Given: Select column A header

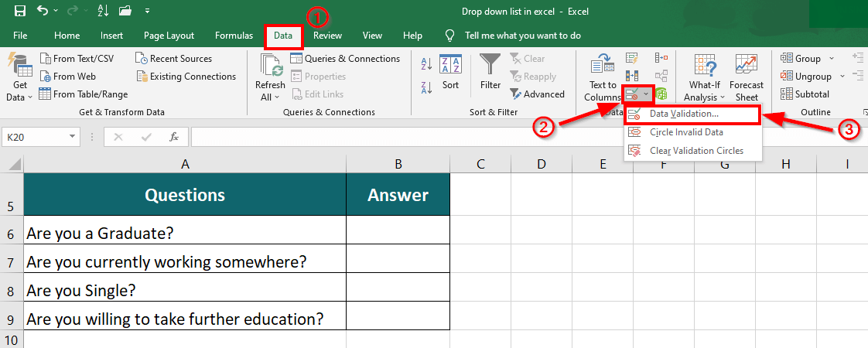Looking at the screenshot, I should pyautogui.click(x=185, y=164).
